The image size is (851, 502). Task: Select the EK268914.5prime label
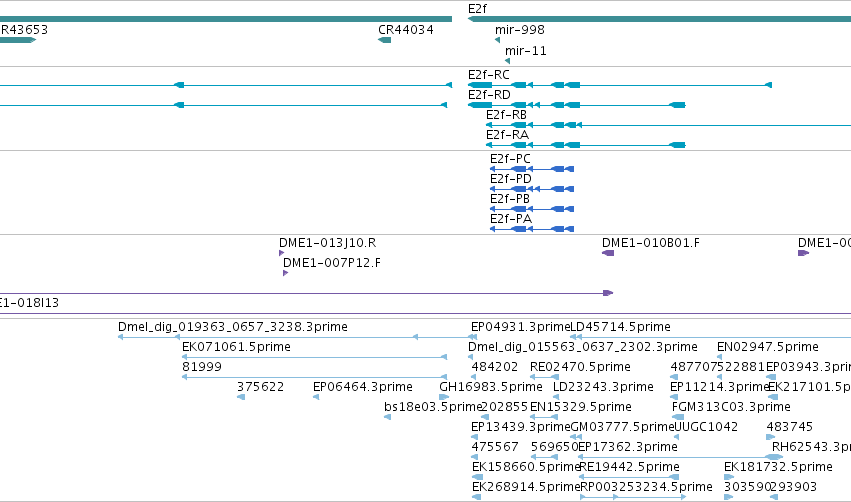[526, 488]
